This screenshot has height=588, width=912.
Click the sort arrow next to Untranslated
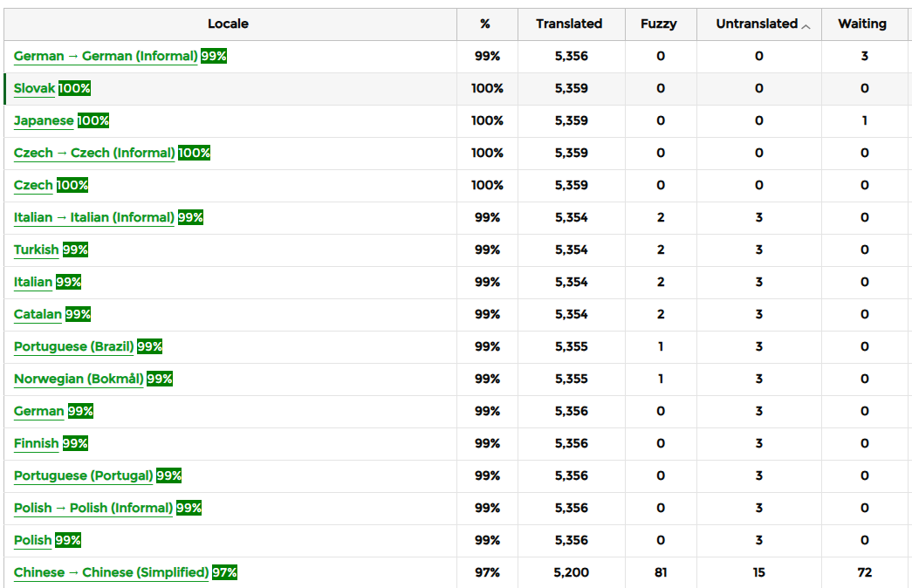[806, 26]
